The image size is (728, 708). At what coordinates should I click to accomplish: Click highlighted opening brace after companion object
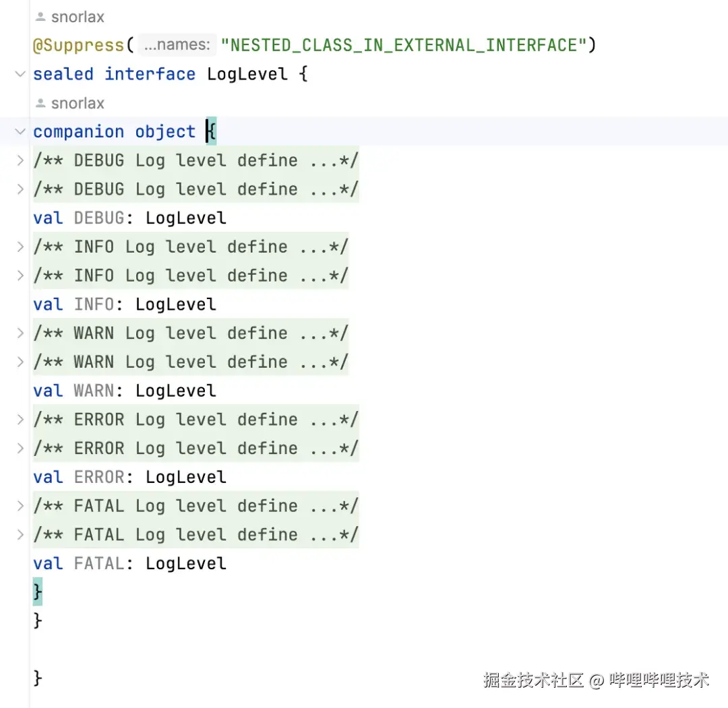coord(211,131)
